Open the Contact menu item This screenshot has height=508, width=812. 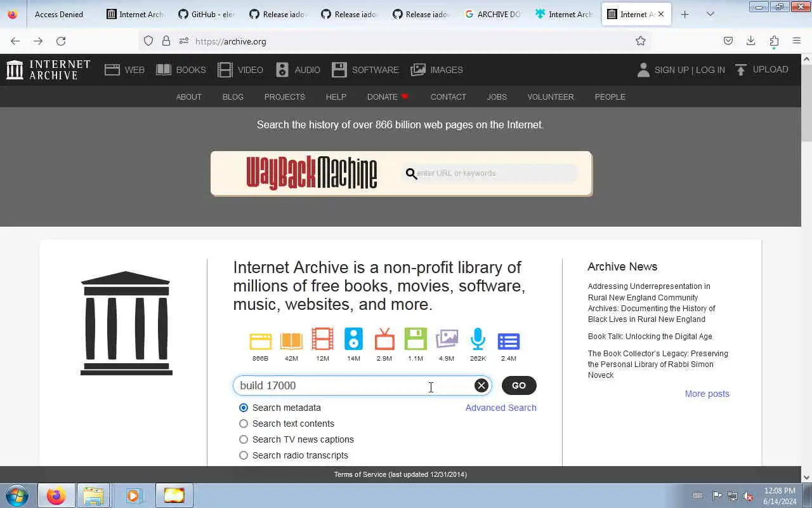pyautogui.click(x=449, y=97)
